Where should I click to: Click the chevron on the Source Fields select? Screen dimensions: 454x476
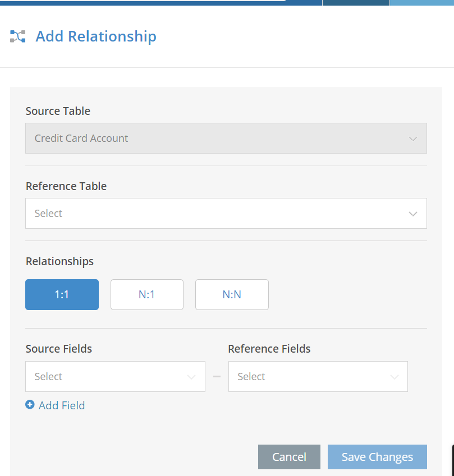pyautogui.click(x=192, y=376)
